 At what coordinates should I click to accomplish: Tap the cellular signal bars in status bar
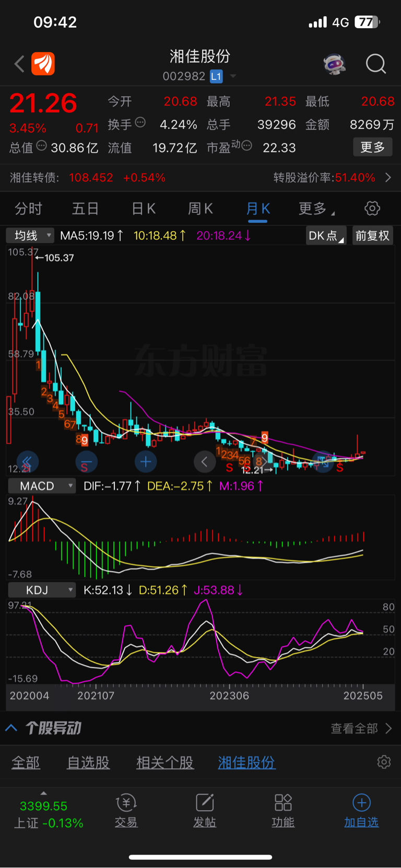(x=317, y=22)
